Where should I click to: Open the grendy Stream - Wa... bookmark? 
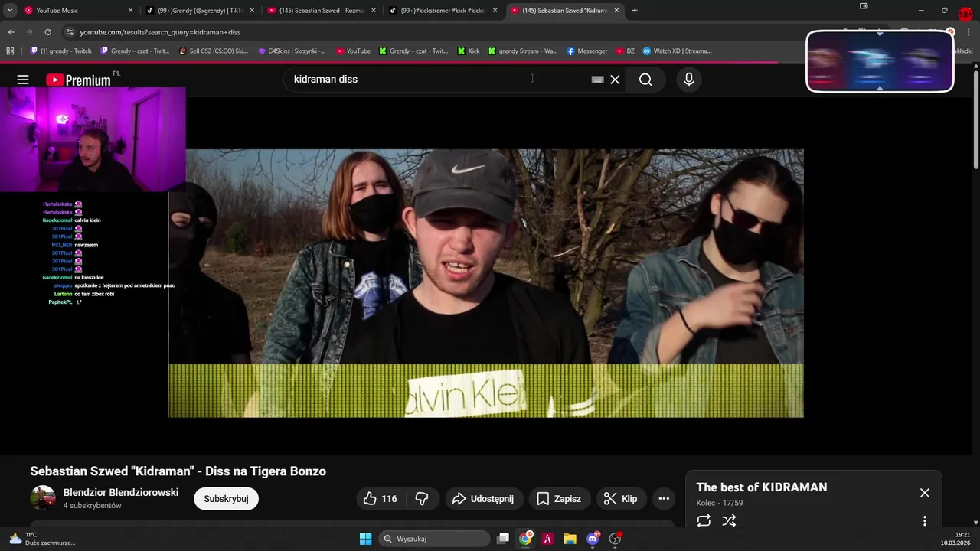pos(523,51)
